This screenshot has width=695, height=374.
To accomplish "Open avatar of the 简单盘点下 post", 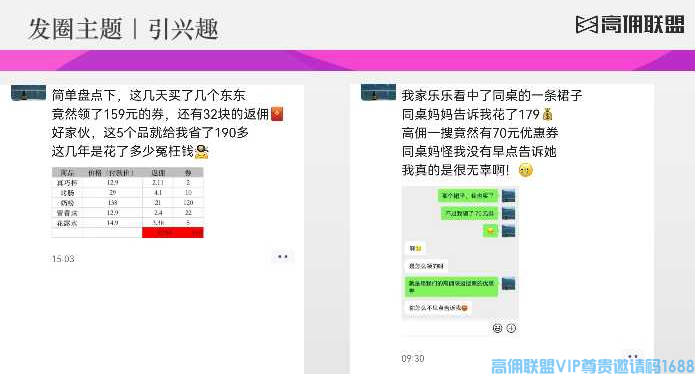I will tap(28, 93).
